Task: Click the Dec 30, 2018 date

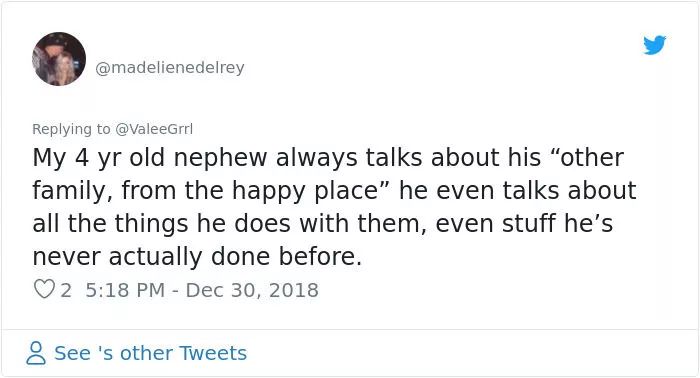Action: click(x=252, y=291)
